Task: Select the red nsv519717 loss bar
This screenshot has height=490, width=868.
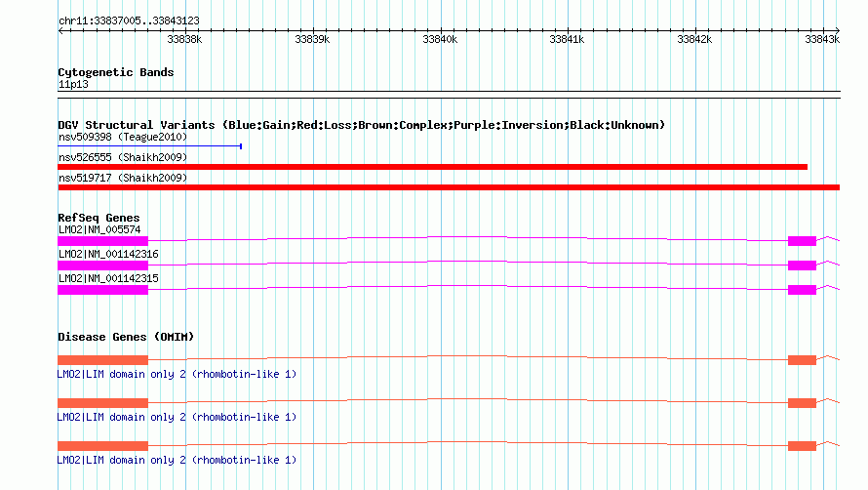Action: tap(449, 187)
